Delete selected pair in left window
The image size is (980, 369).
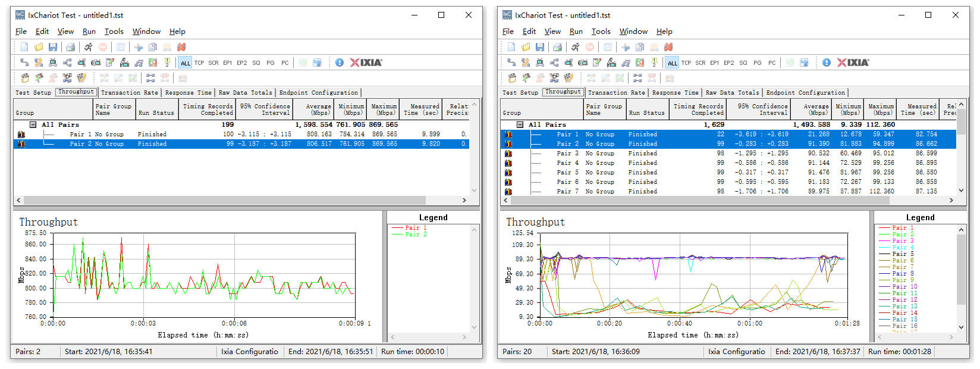click(181, 47)
